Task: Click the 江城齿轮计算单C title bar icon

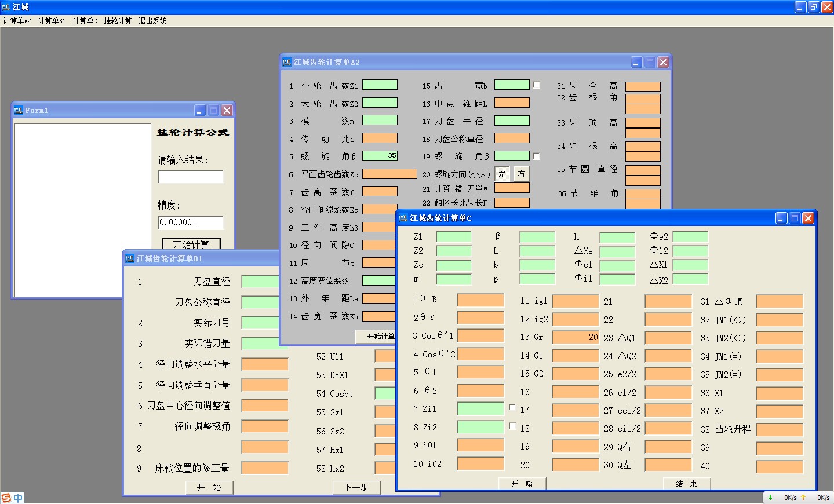Action: click(x=403, y=218)
